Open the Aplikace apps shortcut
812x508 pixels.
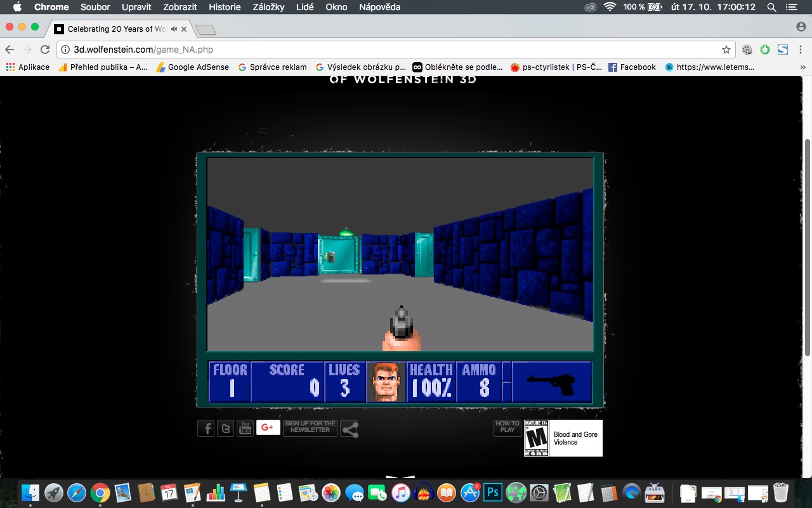click(28, 67)
